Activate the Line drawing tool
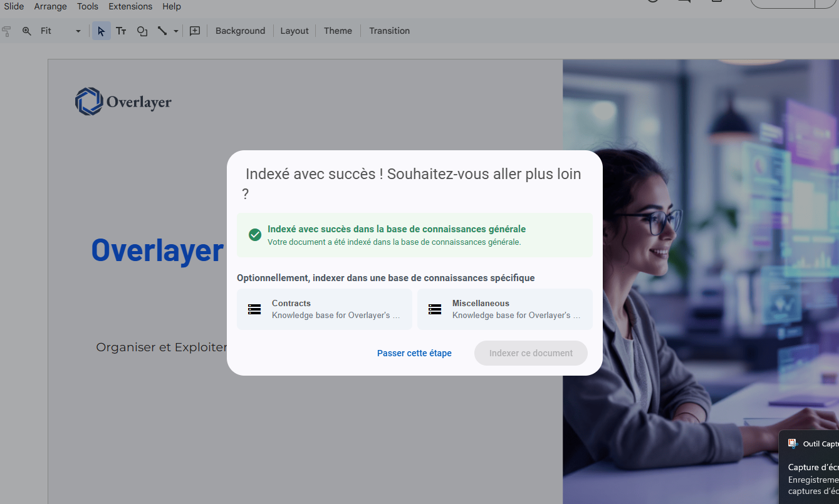 [x=162, y=31]
